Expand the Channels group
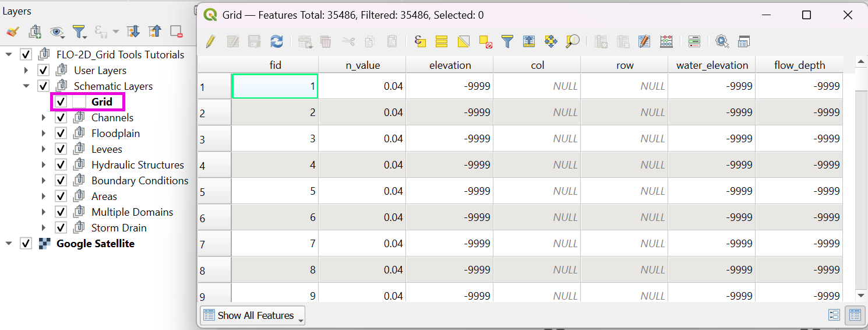Screen dimensions: 868x330 pos(44,118)
